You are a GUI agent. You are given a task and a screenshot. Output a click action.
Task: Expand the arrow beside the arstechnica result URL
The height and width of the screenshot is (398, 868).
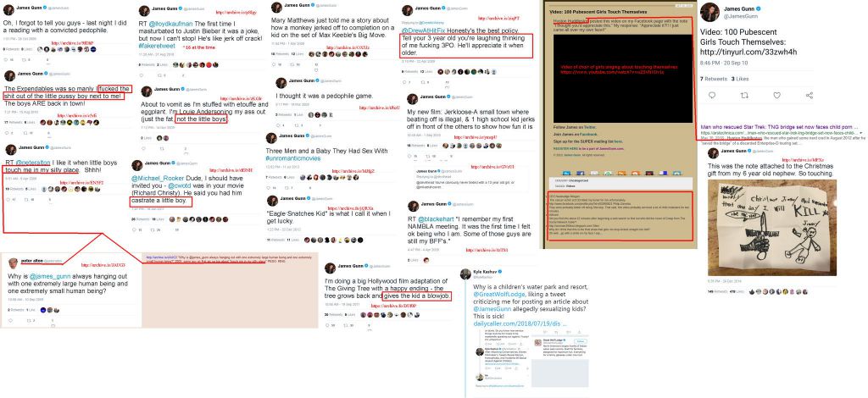860,133
